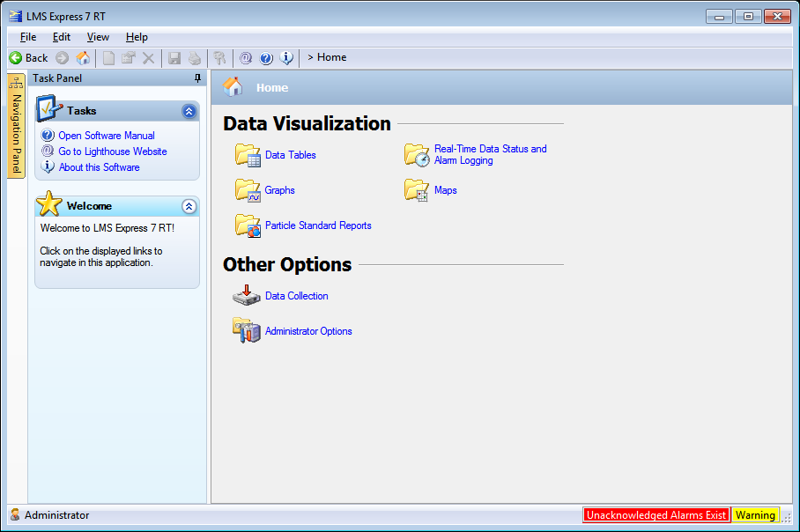800x532 pixels.
Task: Click the info icon beside About this Software
Action: point(48,166)
